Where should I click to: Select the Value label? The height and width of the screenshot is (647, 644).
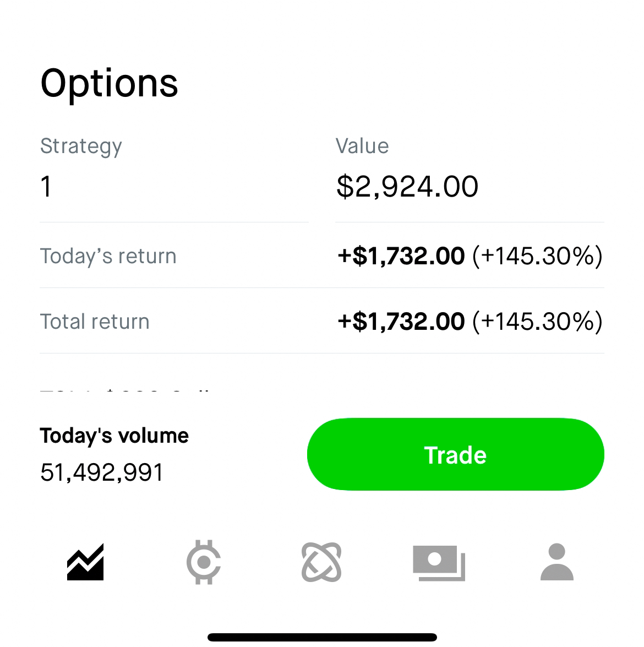(362, 146)
